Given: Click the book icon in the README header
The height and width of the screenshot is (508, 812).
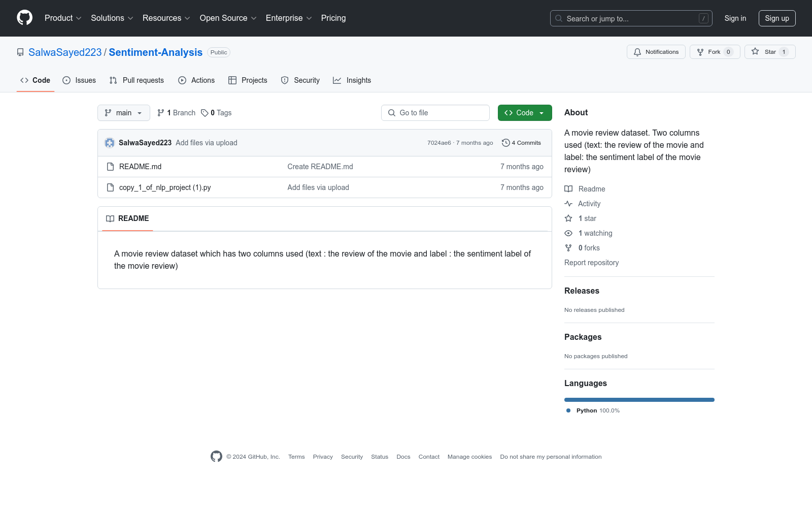Looking at the screenshot, I should pos(110,218).
